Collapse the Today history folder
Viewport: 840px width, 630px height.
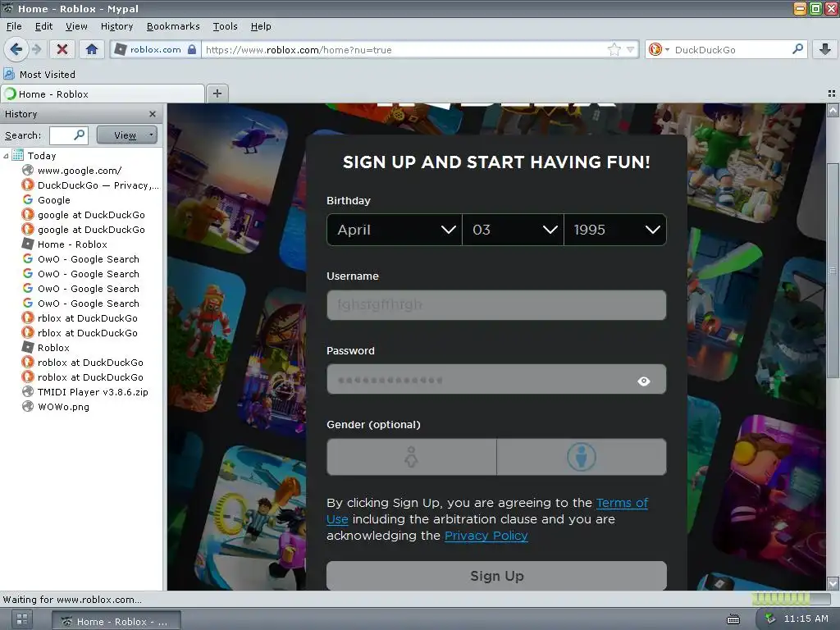[x=6, y=156]
